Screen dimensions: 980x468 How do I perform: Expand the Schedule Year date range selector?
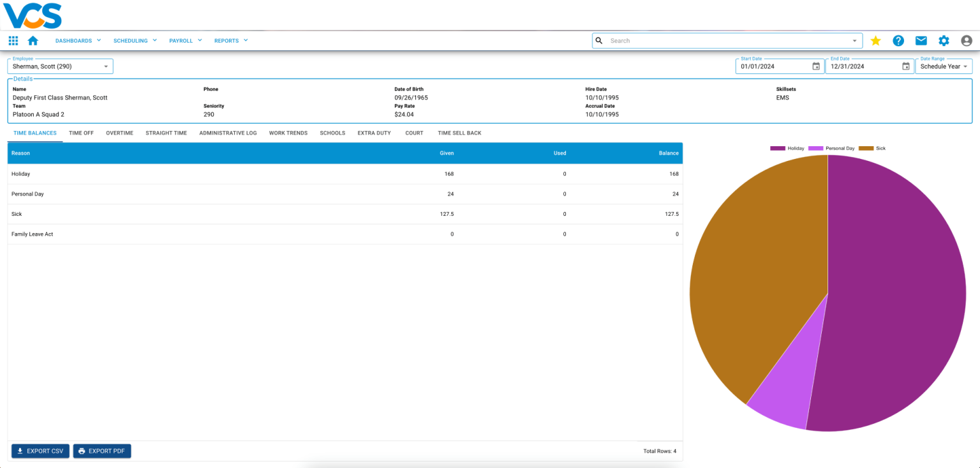point(944,66)
